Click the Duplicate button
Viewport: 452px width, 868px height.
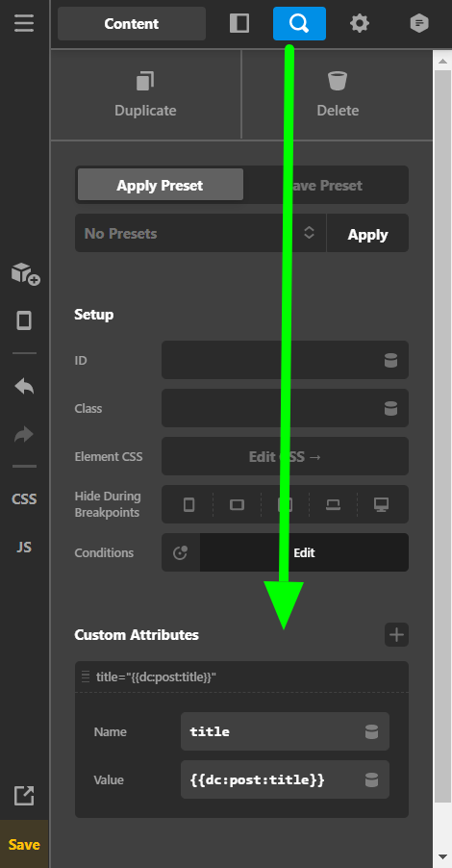145,94
